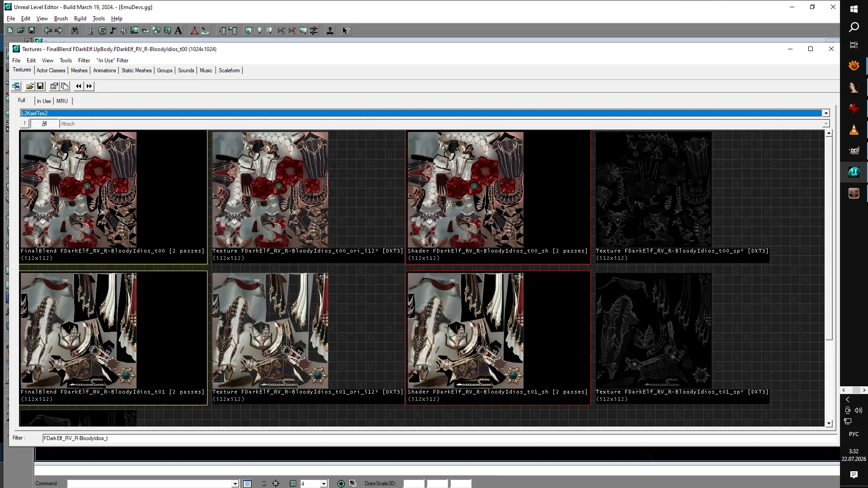Save package floppy icon in Textures browser

40,86
